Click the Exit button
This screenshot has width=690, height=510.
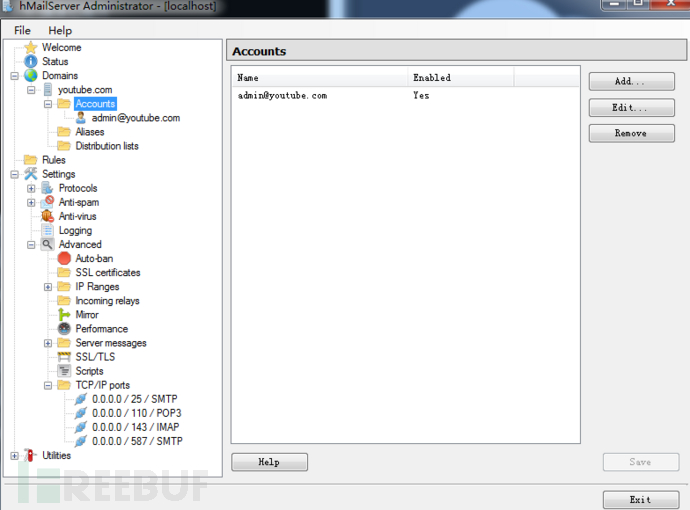click(641, 500)
